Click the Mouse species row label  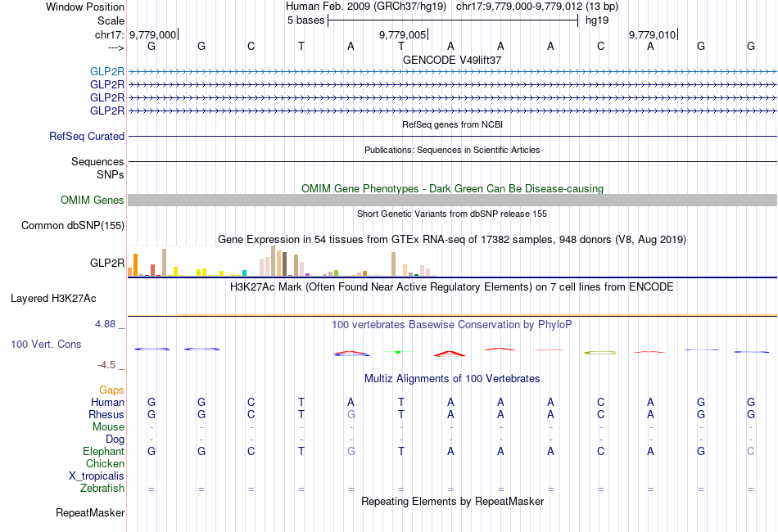pyautogui.click(x=109, y=427)
